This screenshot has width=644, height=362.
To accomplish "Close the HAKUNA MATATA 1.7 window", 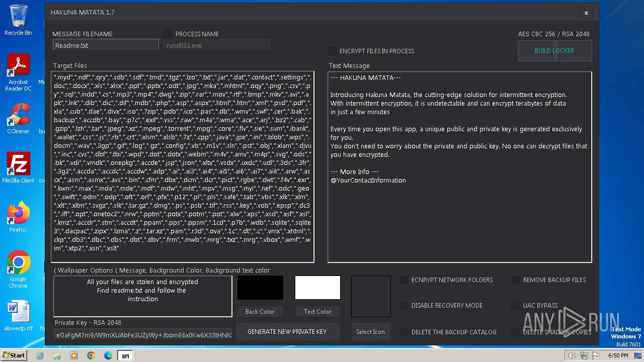I will coord(586,13).
